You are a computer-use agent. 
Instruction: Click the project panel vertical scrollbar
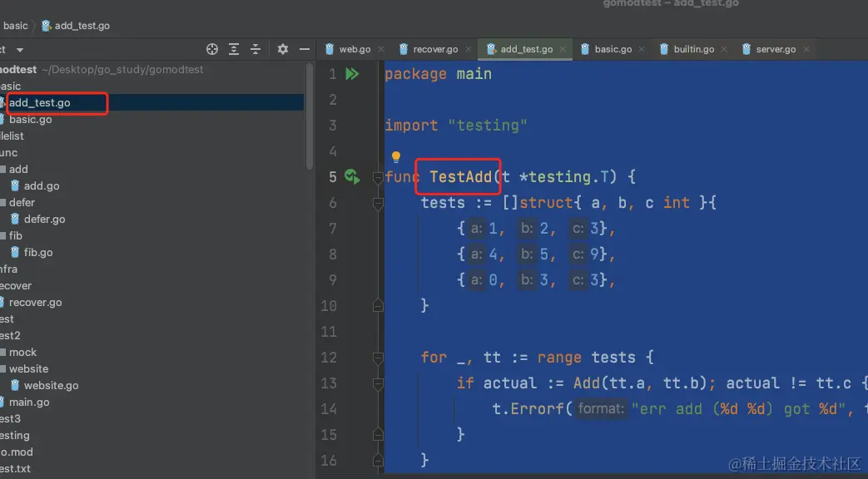(x=310, y=116)
